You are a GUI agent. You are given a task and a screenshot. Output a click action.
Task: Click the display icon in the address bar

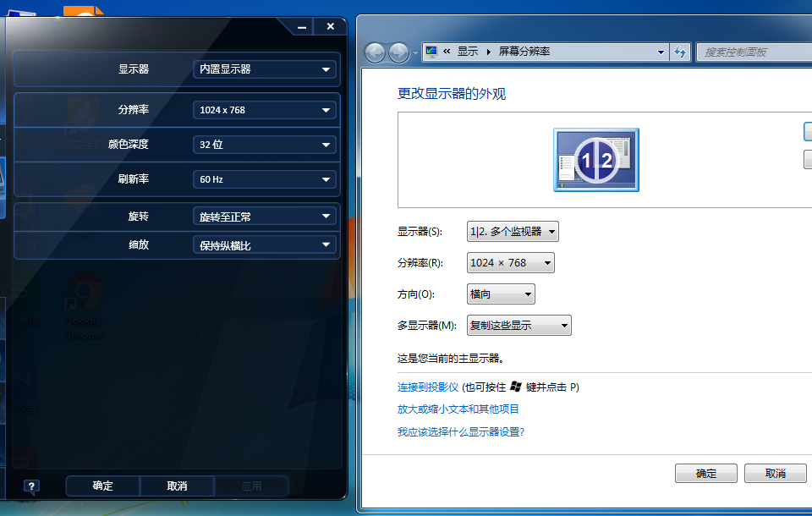point(431,52)
